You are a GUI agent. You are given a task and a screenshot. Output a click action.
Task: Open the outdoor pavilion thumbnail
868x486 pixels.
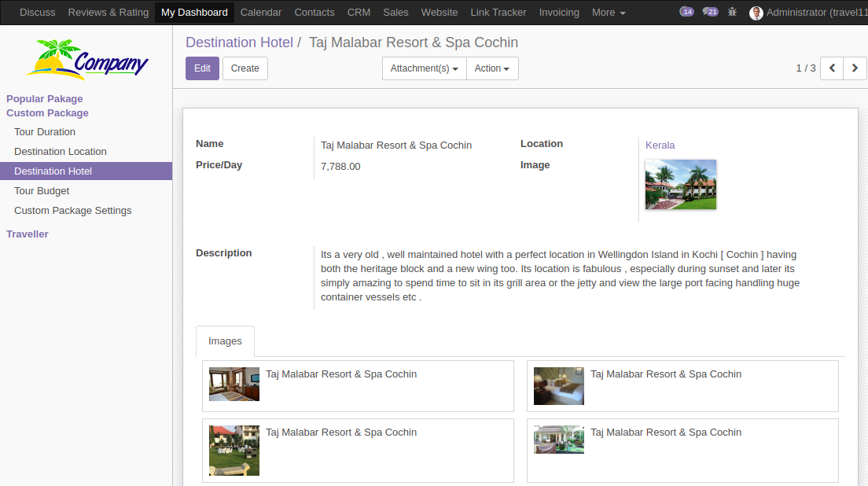[x=558, y=440]
